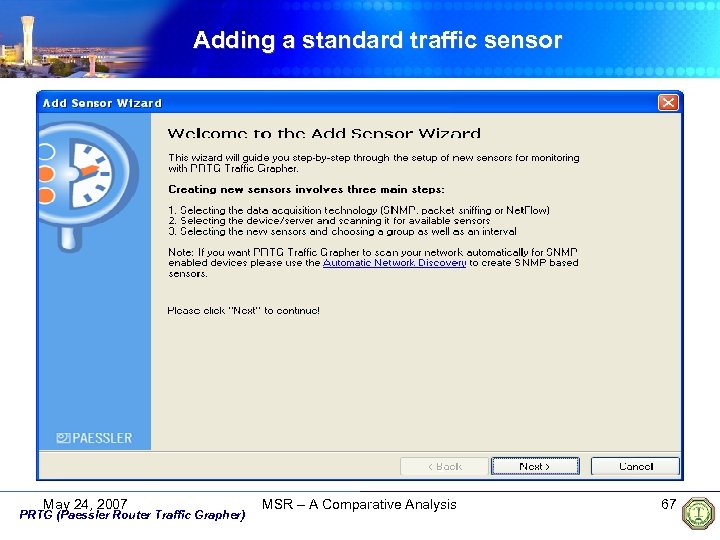Click the Next button in the wizard
The image size is (720, 540).
click(x=535, y=466)
